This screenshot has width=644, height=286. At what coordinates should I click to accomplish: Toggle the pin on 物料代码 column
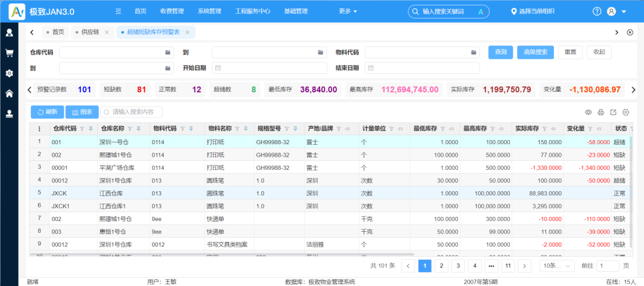click(x=191, y=129)
